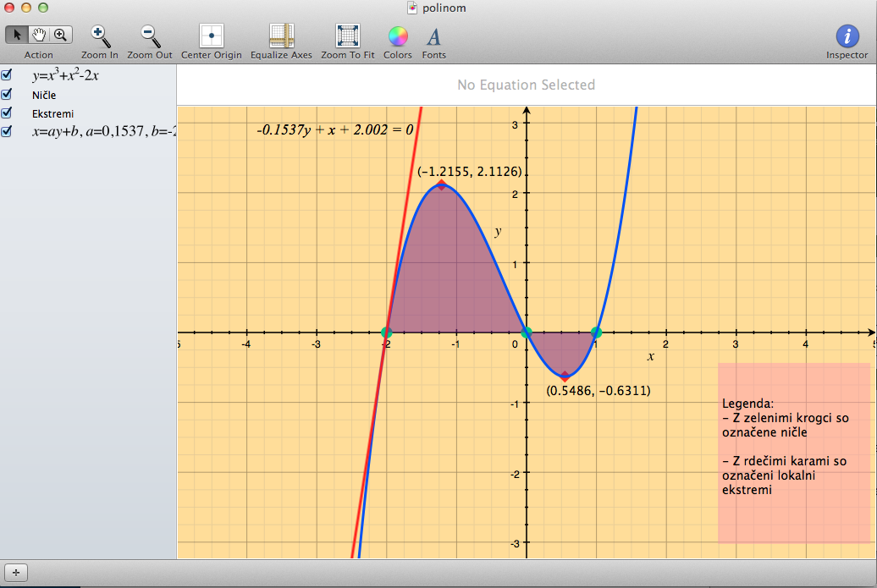Click the Equalize Axes icon
The height and width of the screenshot is (588, 877).
(x=281, y=36)
